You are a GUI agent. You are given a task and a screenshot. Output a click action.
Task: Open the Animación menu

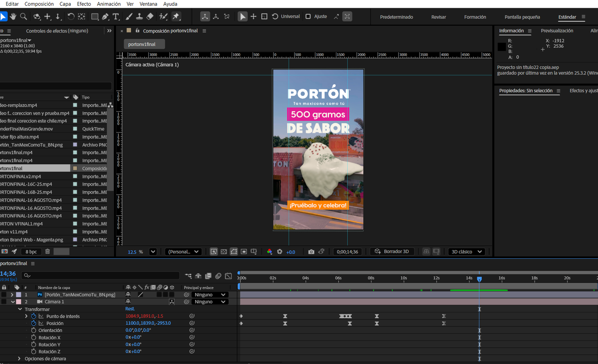(x=108, y=4)
